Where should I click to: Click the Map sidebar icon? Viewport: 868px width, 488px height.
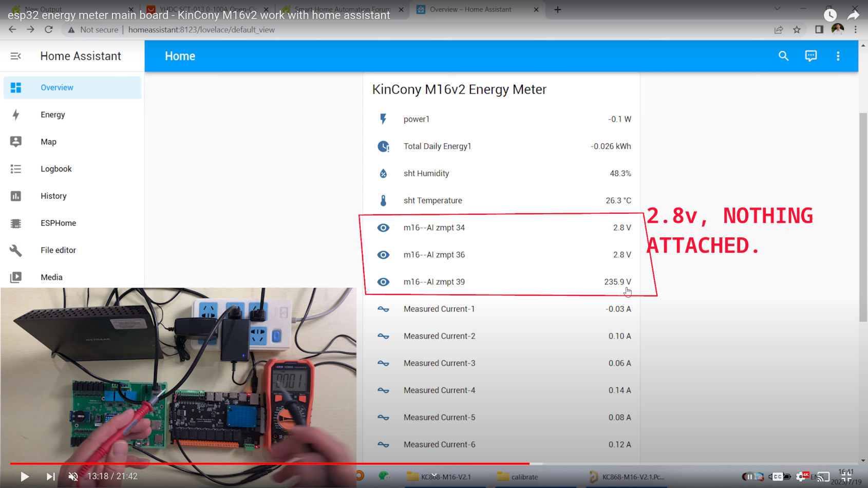pyautogui.click(x=16, y=142)
